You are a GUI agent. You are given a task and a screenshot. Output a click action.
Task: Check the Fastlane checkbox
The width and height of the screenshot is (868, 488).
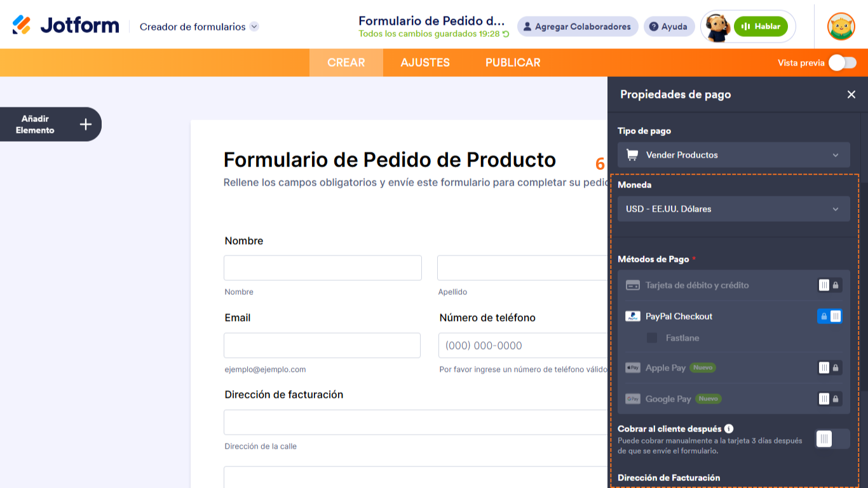(x=652, y=338)
